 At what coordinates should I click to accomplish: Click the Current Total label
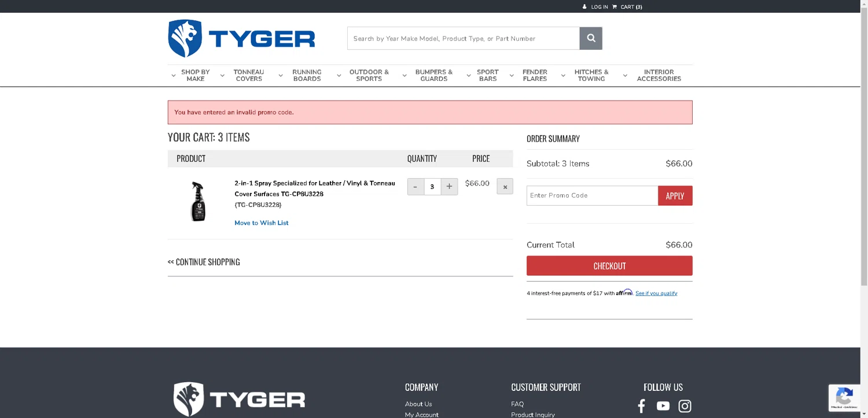(550, 245)
